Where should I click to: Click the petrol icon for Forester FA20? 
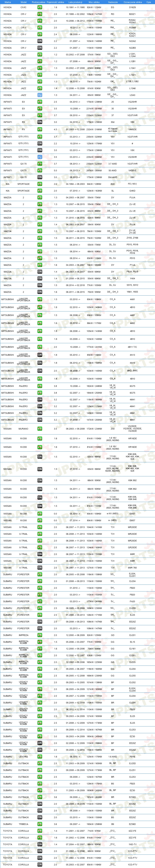(40, 601)
